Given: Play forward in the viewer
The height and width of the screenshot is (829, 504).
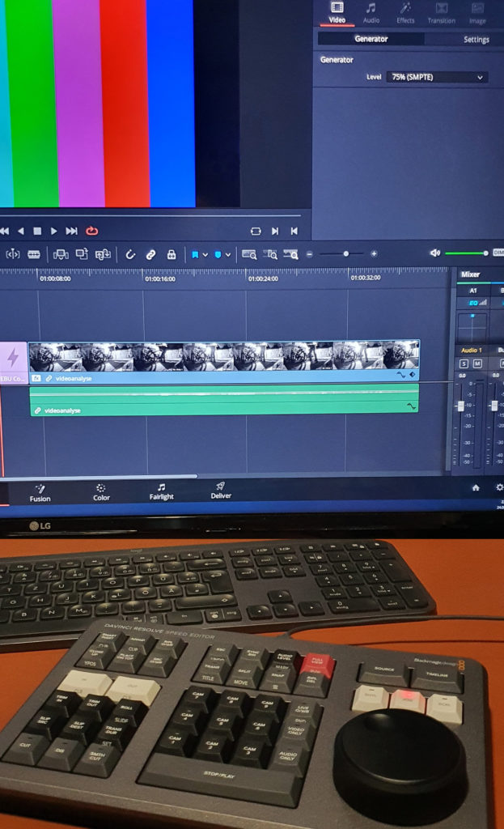Looking at the screenshot, I should (x=54, y=231).
